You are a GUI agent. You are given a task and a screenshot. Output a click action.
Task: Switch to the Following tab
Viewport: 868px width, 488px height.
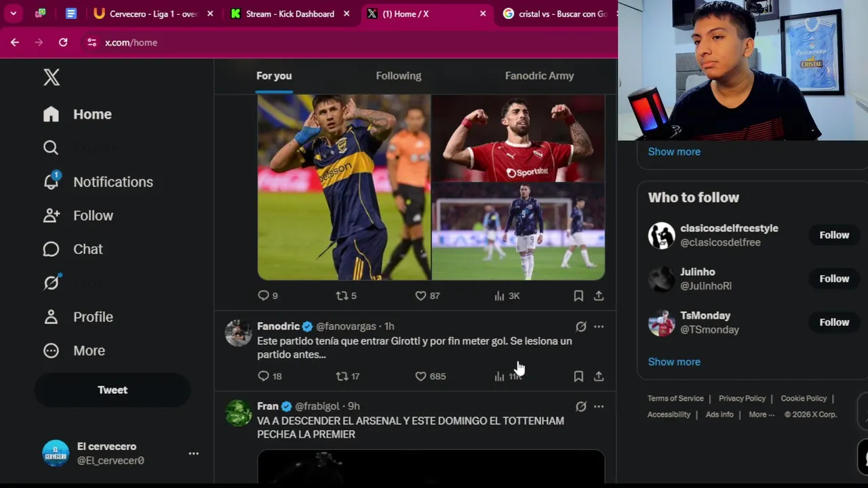click(x=399, y=76)
